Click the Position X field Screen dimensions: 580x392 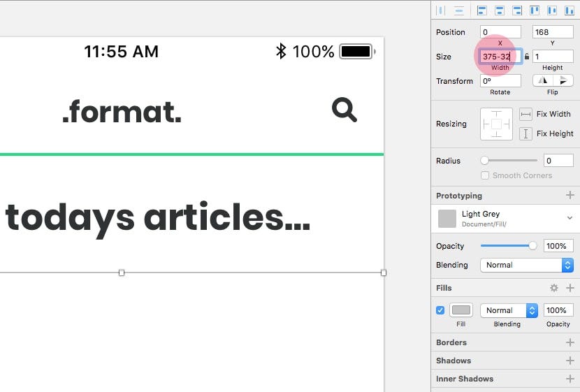click(x=500, y=32)
